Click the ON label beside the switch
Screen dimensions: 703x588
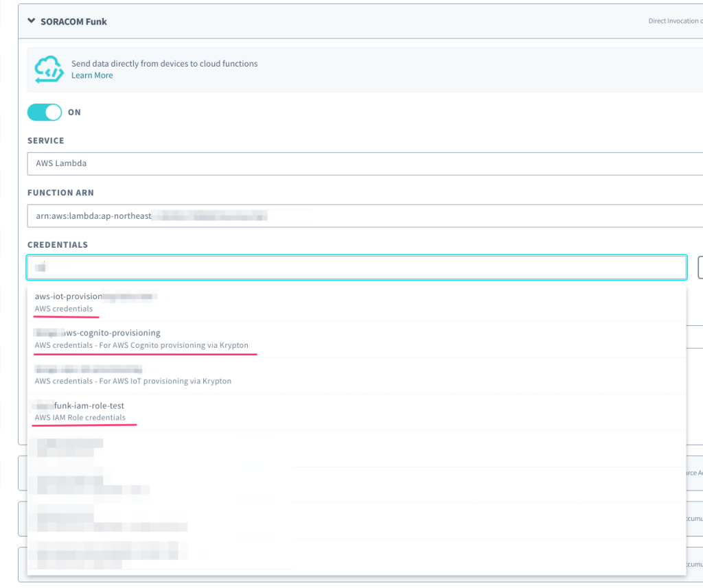[74, 113]
